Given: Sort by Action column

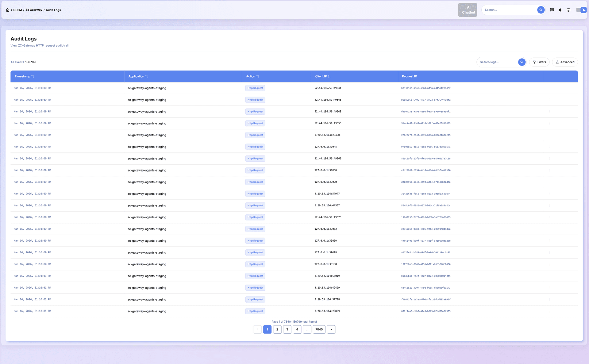Looking at the screenshot, I should click(257, 76).
